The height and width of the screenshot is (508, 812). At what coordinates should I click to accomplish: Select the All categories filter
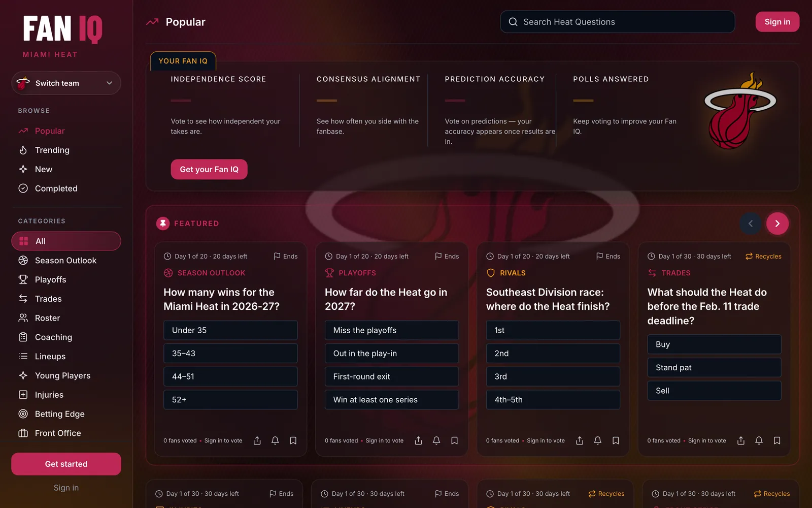tap(66, 241)
